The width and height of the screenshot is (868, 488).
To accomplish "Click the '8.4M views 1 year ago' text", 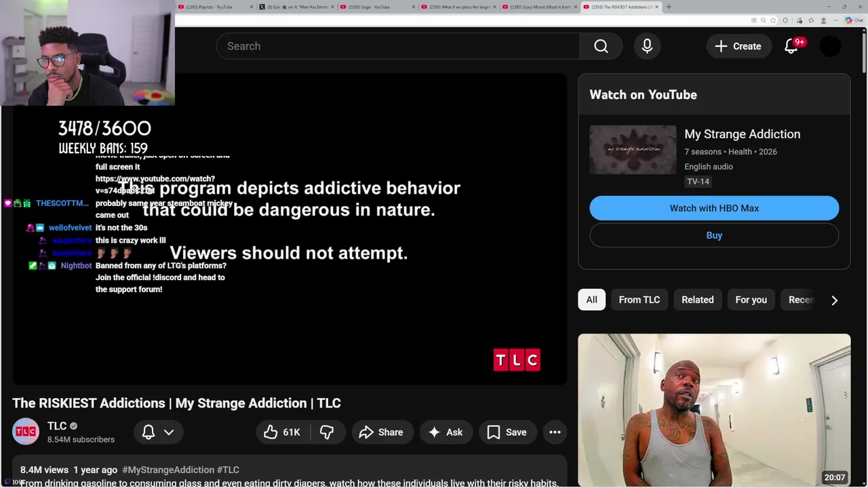I will point(68,470).
